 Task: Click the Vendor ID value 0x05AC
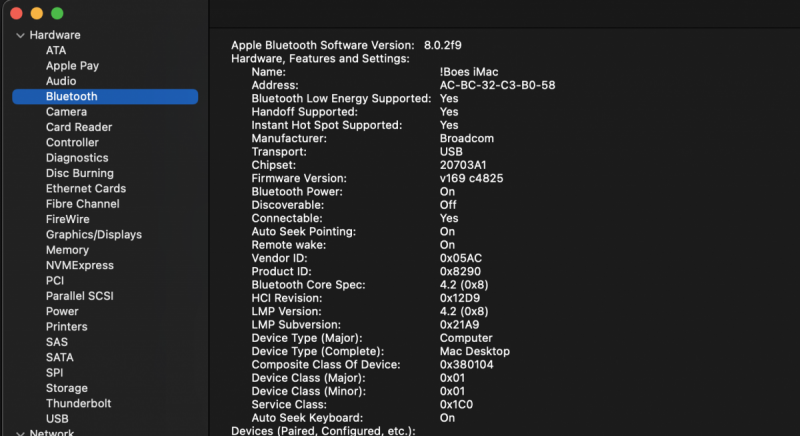pos(461,258)
